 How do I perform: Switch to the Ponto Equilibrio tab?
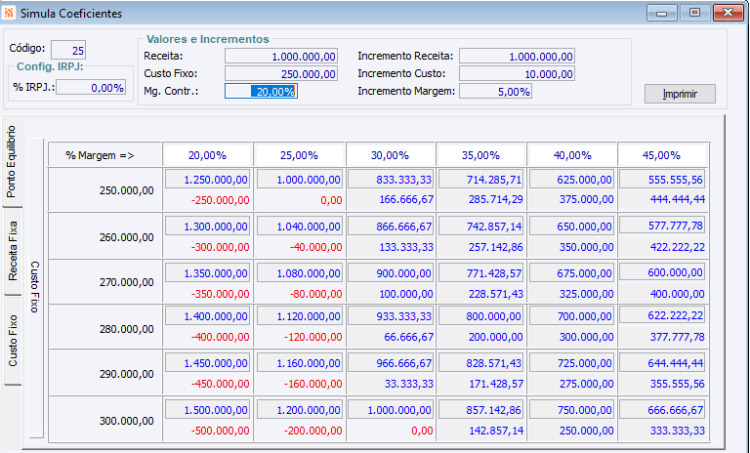[11, 161]
